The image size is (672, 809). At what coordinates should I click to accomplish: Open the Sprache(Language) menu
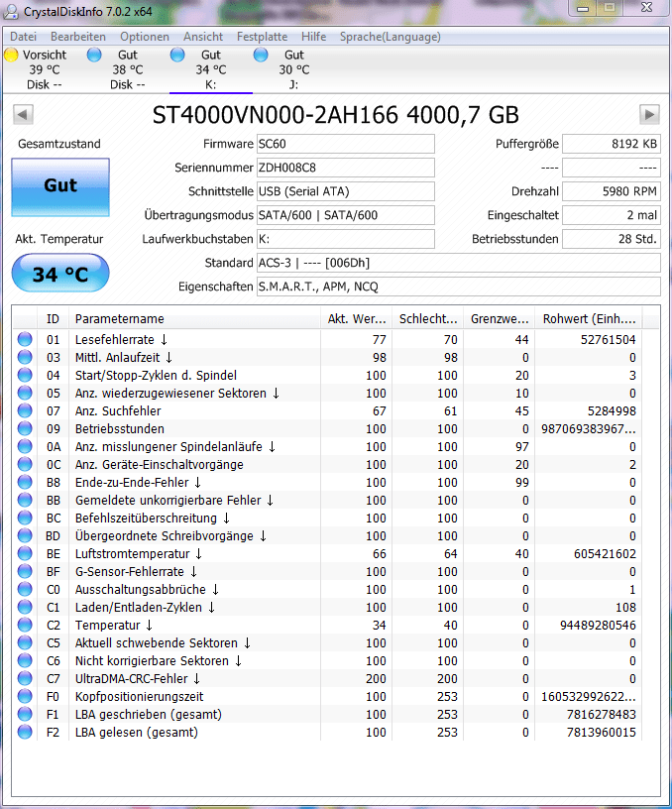(390, 37)
